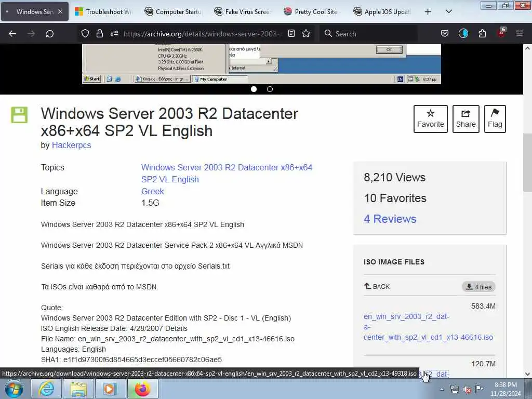Go back to the previous page

pos(12,34)
